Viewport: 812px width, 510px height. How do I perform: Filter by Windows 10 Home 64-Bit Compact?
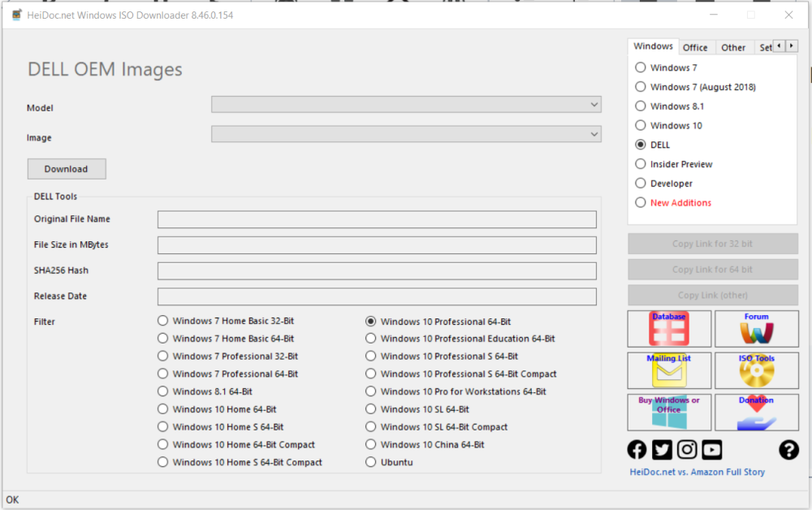tap(236, 444)
